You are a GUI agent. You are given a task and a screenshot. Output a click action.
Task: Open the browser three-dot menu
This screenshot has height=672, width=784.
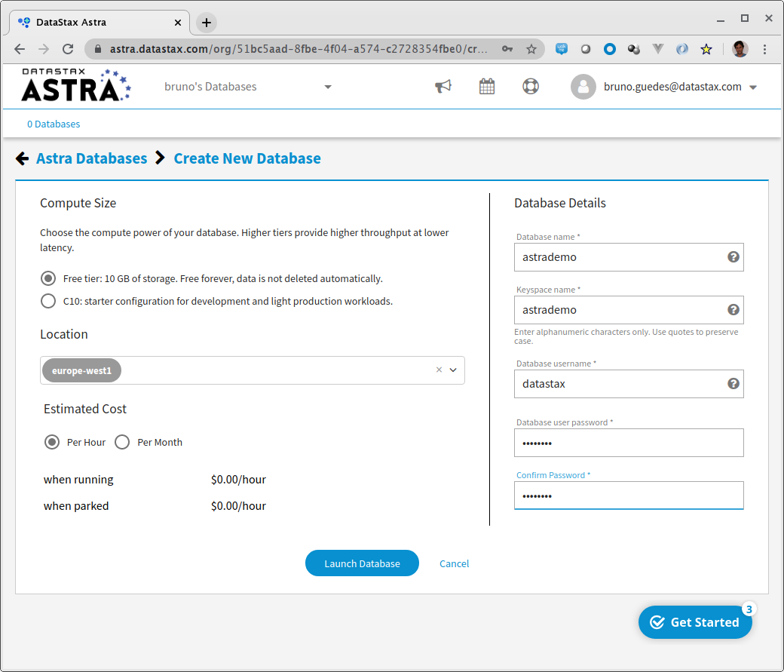(x=764, y=49)
